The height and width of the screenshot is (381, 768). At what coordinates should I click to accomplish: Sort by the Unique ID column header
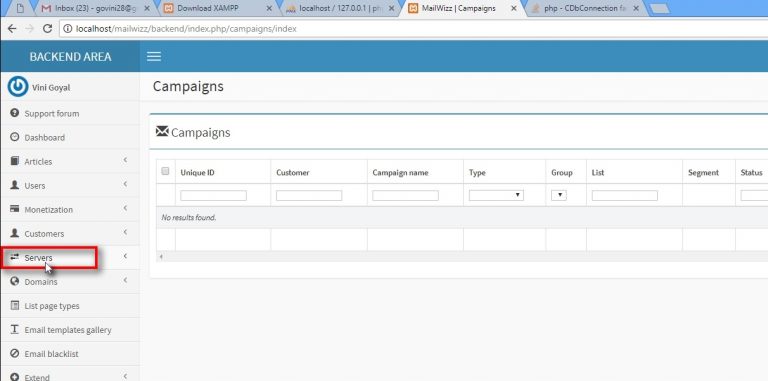197,172
